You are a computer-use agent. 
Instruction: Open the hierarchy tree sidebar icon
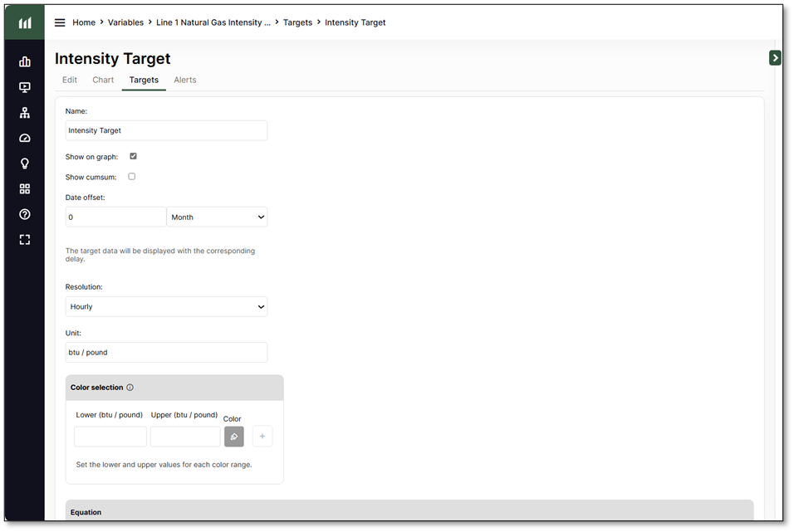[x=25, y=112]
